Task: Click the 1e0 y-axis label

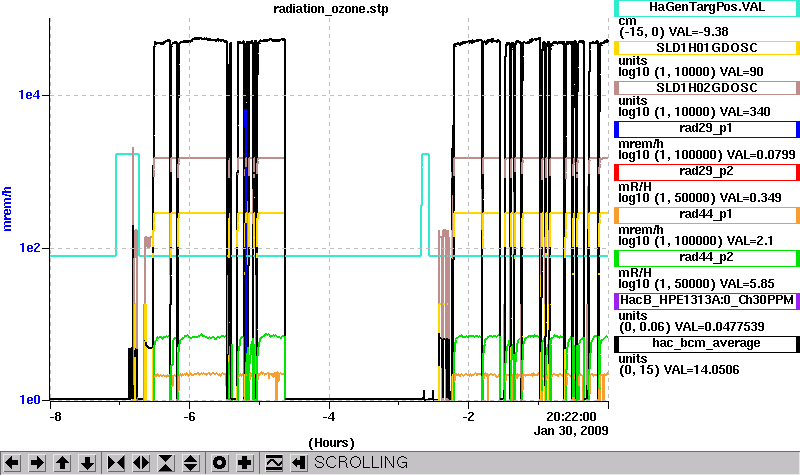Action: coord(29,400)
